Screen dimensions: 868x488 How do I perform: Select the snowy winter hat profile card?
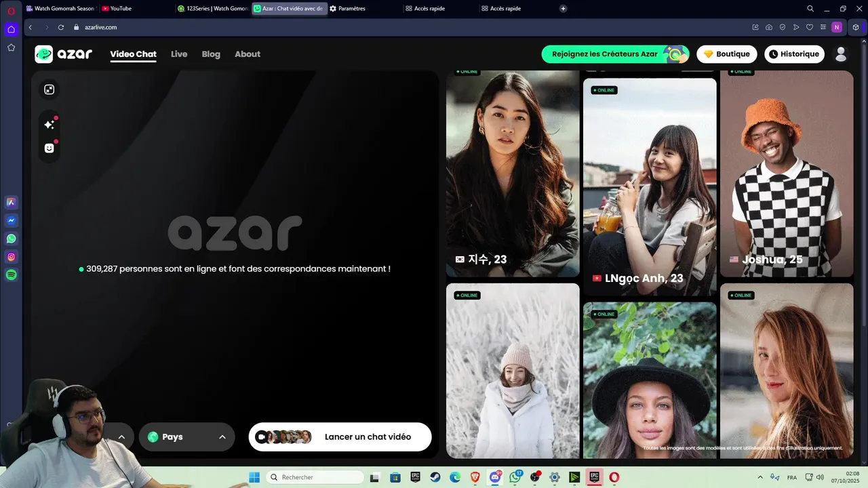(x=513, y=371)
